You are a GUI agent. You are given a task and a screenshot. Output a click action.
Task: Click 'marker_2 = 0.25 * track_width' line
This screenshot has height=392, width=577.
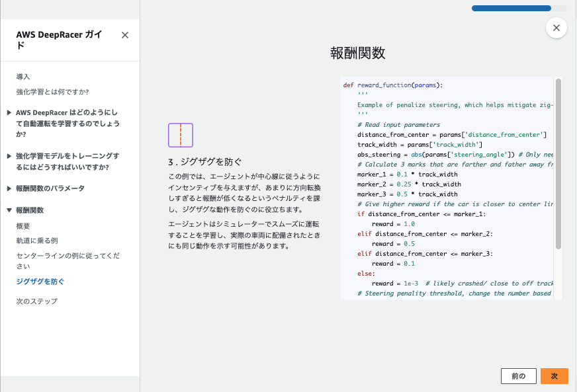pyautogui.click(x=409, y=184)
